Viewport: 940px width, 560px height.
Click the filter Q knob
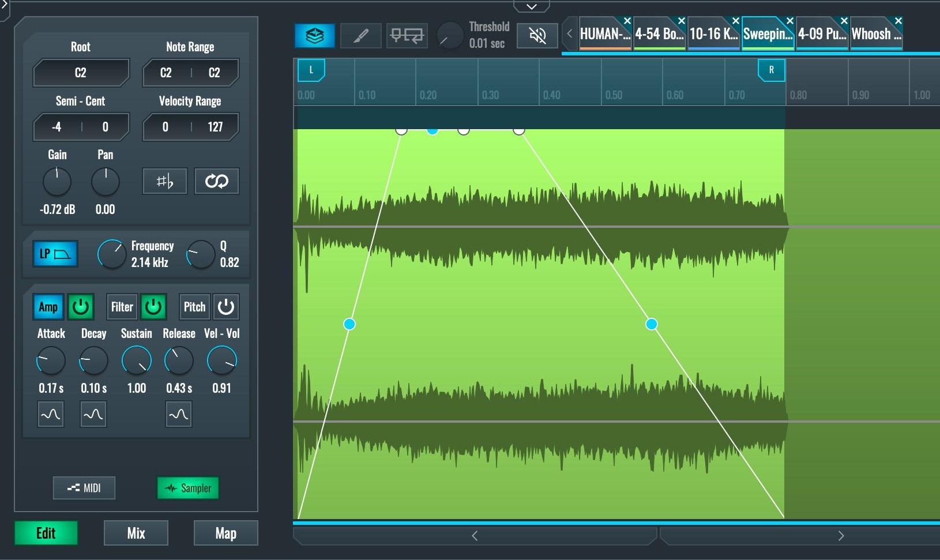click(201, 254)
